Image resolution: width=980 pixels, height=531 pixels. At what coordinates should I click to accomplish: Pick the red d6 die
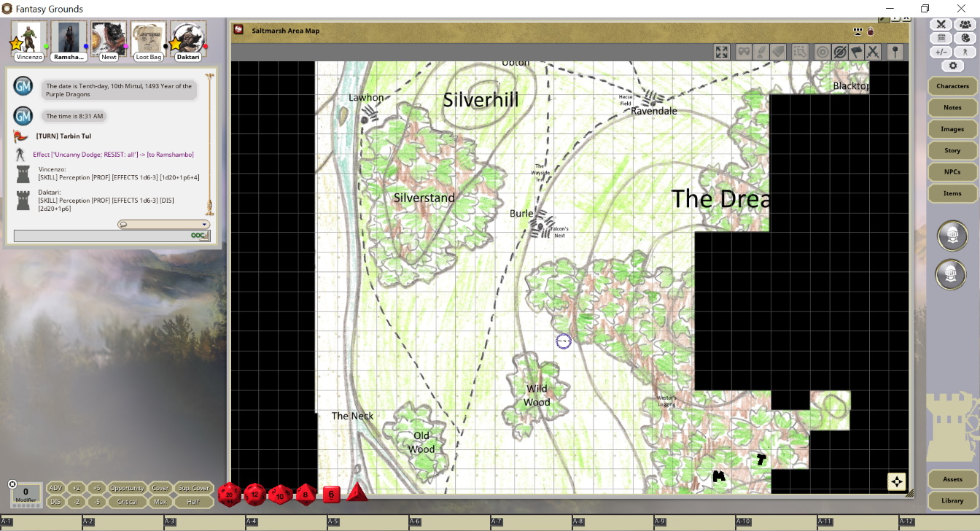point(331,495)
